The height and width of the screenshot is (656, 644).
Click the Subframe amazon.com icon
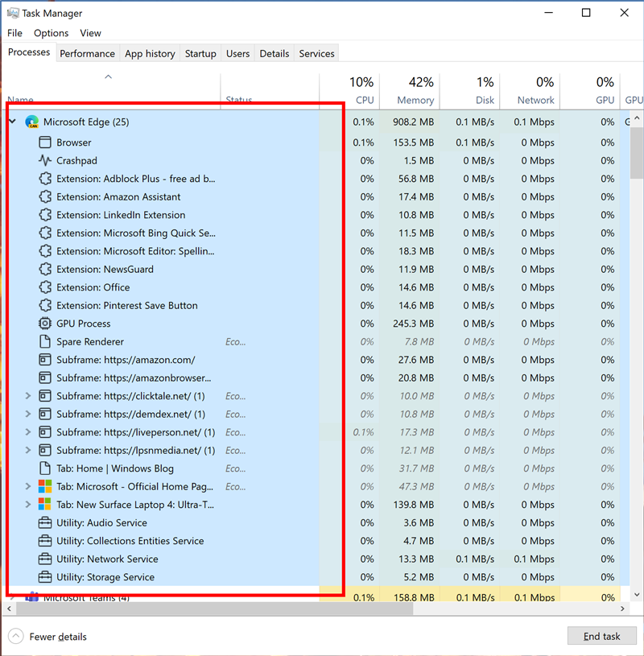click(45, 360)
